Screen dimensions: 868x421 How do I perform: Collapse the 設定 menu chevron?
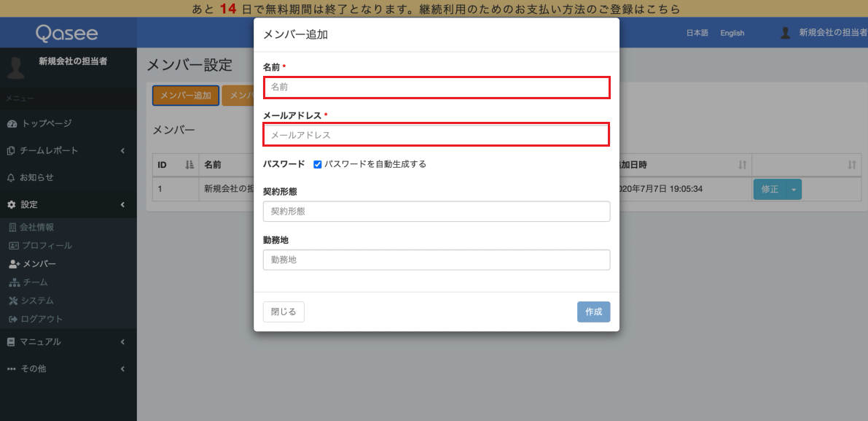click(123, 205)
